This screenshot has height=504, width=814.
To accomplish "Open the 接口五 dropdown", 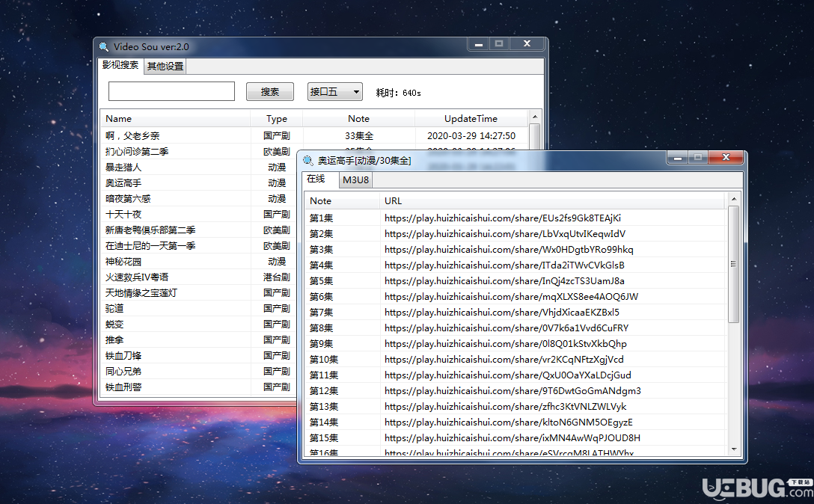I will pos(335,92).
